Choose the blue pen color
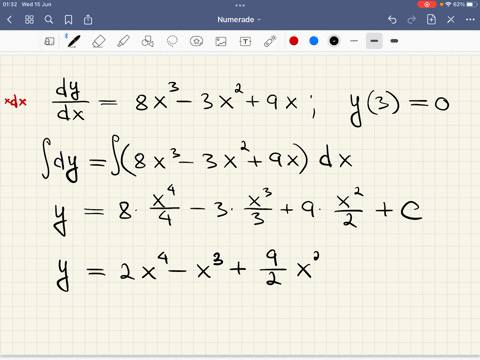Image resolution: width=480 pixels, height=360 pixels. pyautogui.click(x=314, y=41)
